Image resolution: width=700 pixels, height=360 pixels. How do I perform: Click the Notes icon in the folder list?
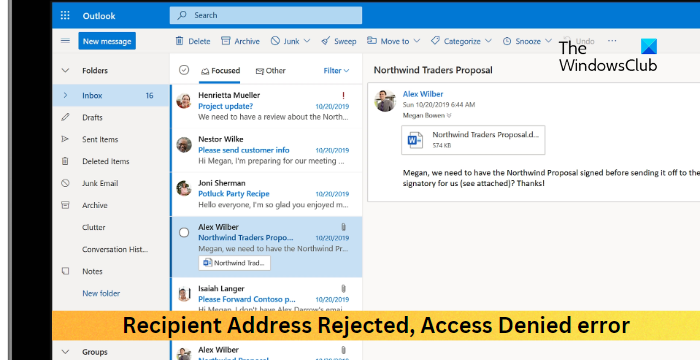65,271
